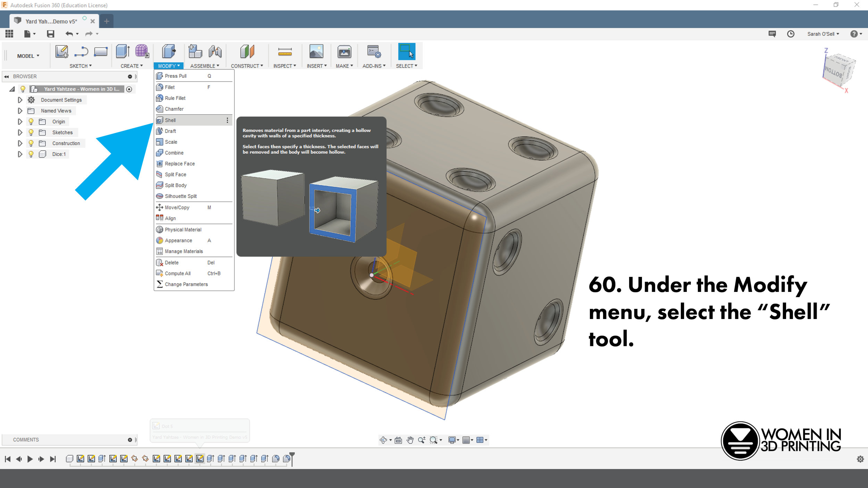Open the Display Settings dropdown
The image size is (868, 488).
453,440
